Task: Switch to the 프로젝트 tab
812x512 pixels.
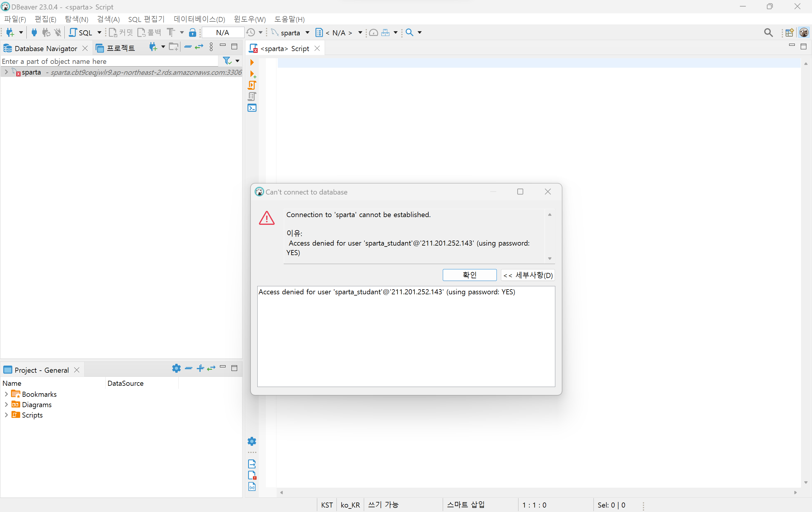Action: pyautogui.click(x=116, y=48)
